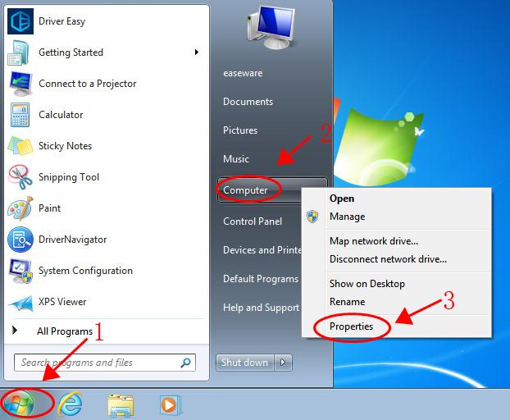Click the Search programs and files box
Image resolution: width=510 pixels, height=420 pixels.
[105, 363]
